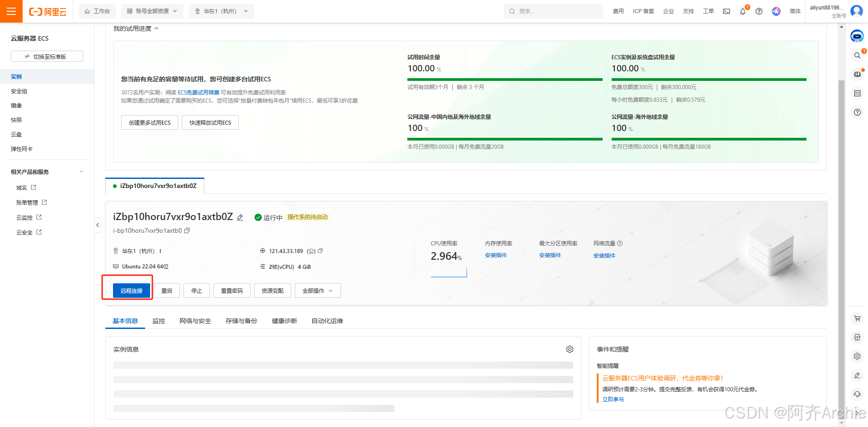This screenshot has width=868, height=427.
Task: Switch to the 监控 tab
Action: pos(159,321)
